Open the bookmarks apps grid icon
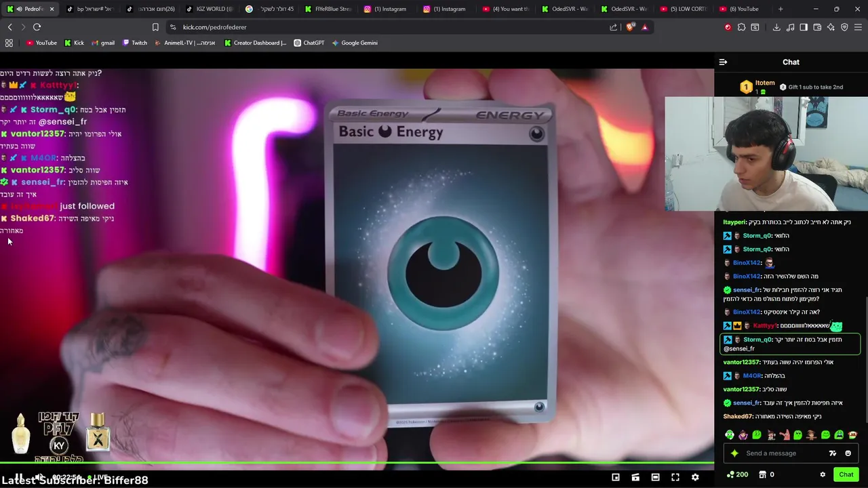 tap(9, 43)
